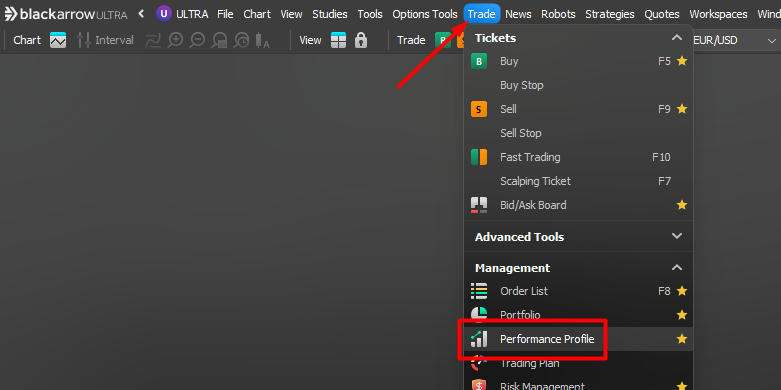This screenshot has width=781, height=390.
Task: Click the Trade menu
Action: pos(482,14)
